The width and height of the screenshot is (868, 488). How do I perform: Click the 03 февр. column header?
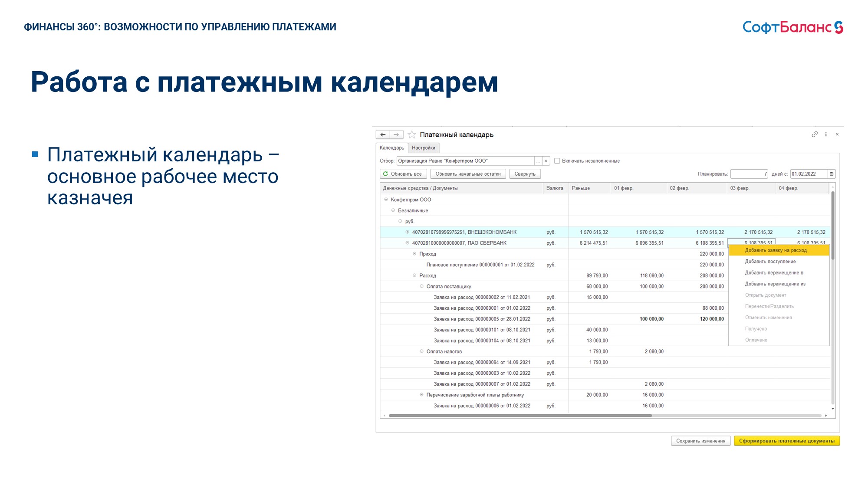point(751,188)
